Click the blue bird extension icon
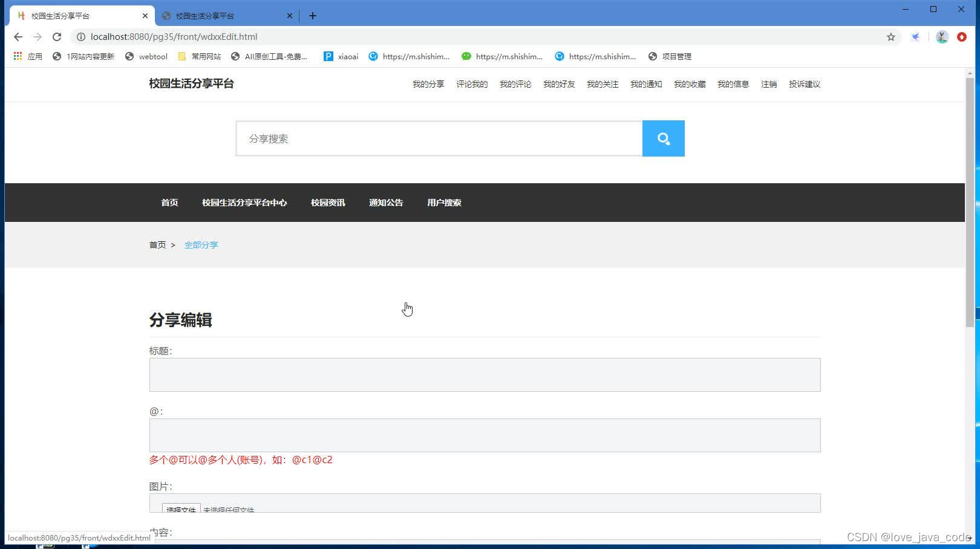The image size is (980, 549). click(x=916, y=37)
